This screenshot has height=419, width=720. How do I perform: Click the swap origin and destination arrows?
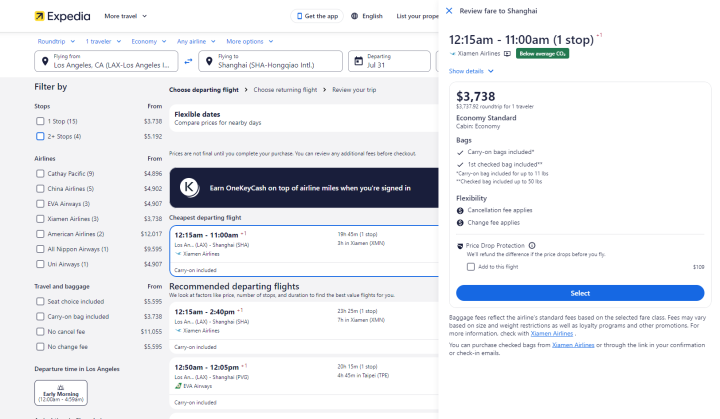(188, 61)
